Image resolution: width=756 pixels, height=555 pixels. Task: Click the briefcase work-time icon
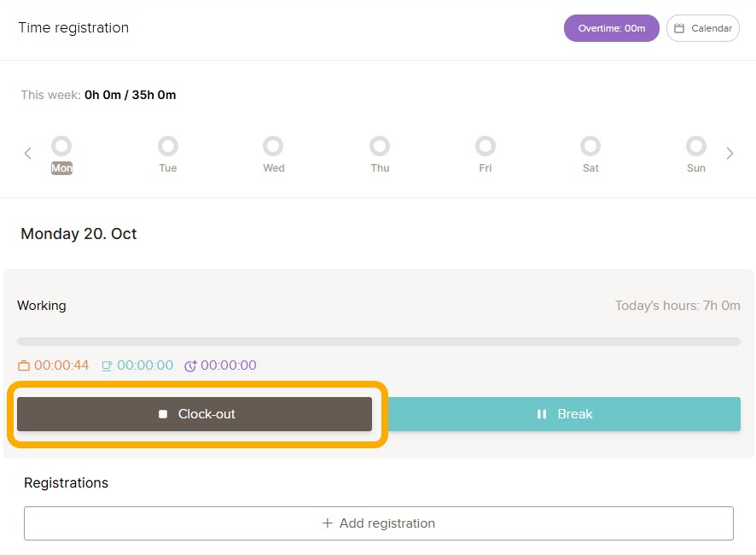[24, 365]
